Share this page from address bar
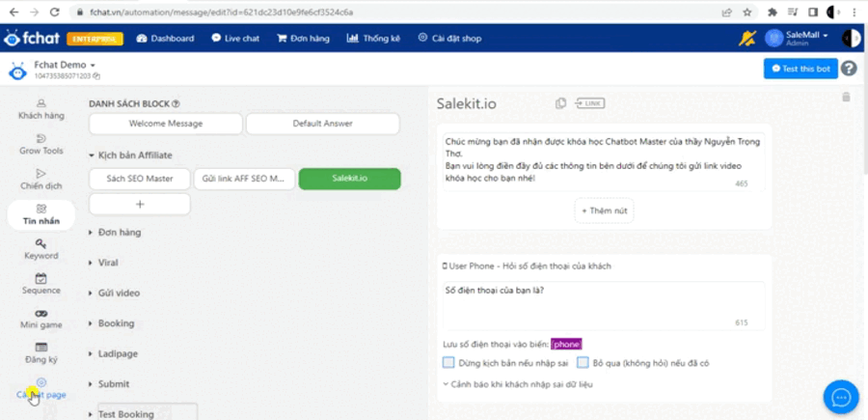 727,12
